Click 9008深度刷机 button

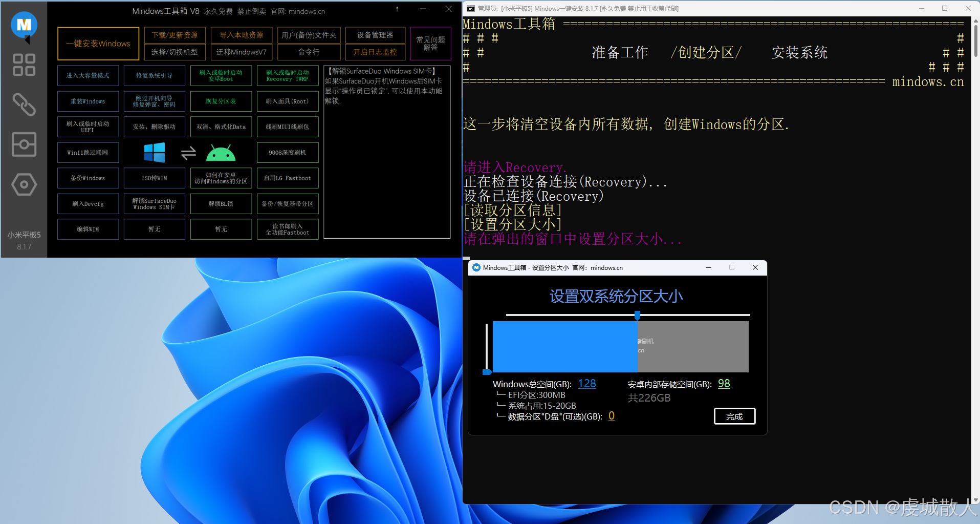(288, 152)
